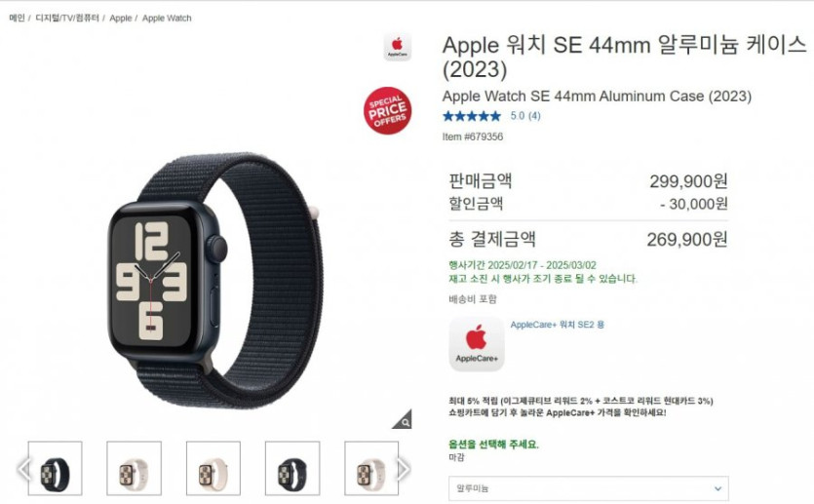
Task: Select the third starlight loop thumbnail
Action: pyautogui.click(x=213, y=469)
